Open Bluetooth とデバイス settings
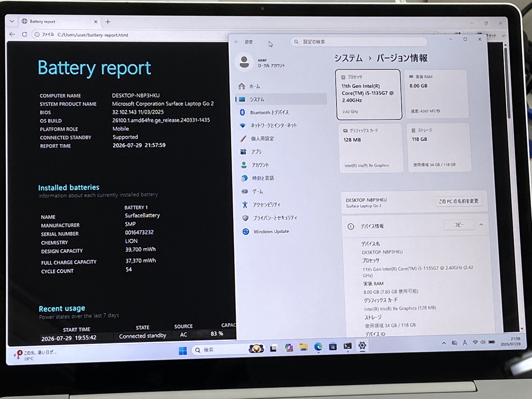 pos(281,113)
